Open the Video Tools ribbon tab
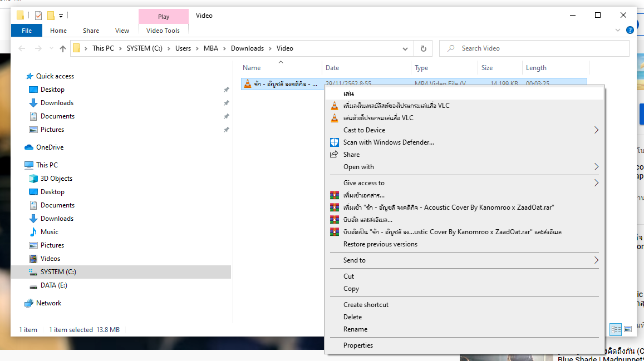This screenshot has height=361, width=644. pos(163,31)
